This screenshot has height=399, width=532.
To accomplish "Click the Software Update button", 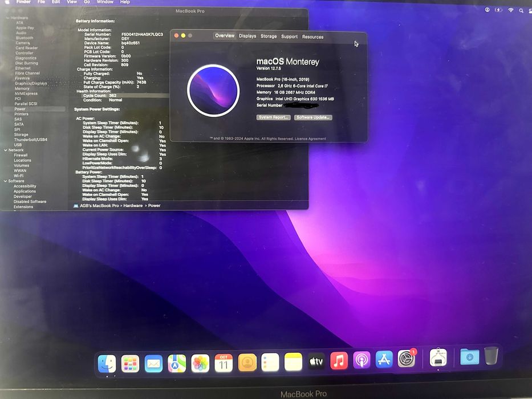I will (x=313, y=117).
